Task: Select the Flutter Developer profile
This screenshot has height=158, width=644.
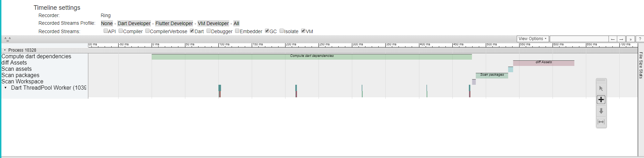Action: pos(174,23)
